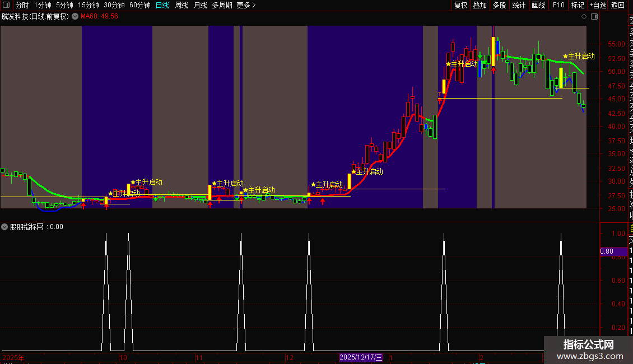The image size is (633, 364).
Task: Click the 航发科技(日线.前复权) title
Action: click(x=35, y=17)
